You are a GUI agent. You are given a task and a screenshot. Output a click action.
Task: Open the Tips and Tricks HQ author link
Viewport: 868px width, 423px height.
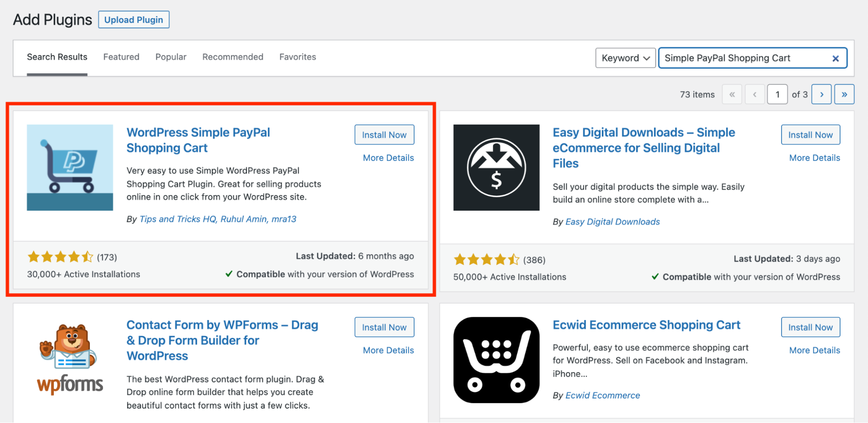tap(178, 219)
